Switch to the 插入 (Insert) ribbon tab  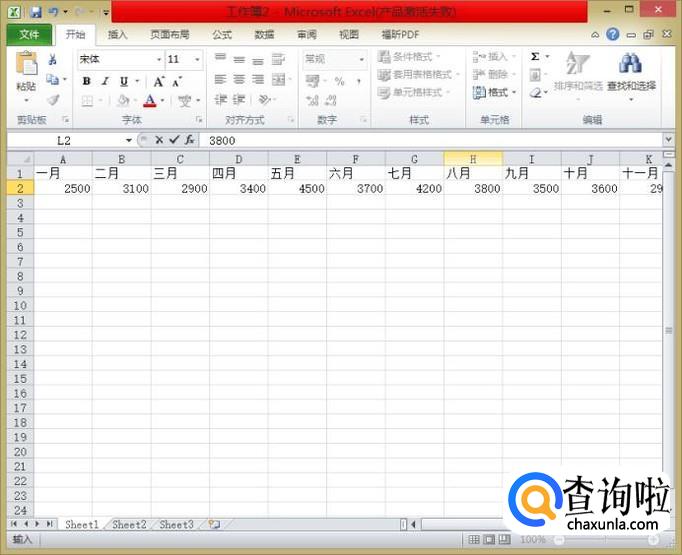point(118,34)
